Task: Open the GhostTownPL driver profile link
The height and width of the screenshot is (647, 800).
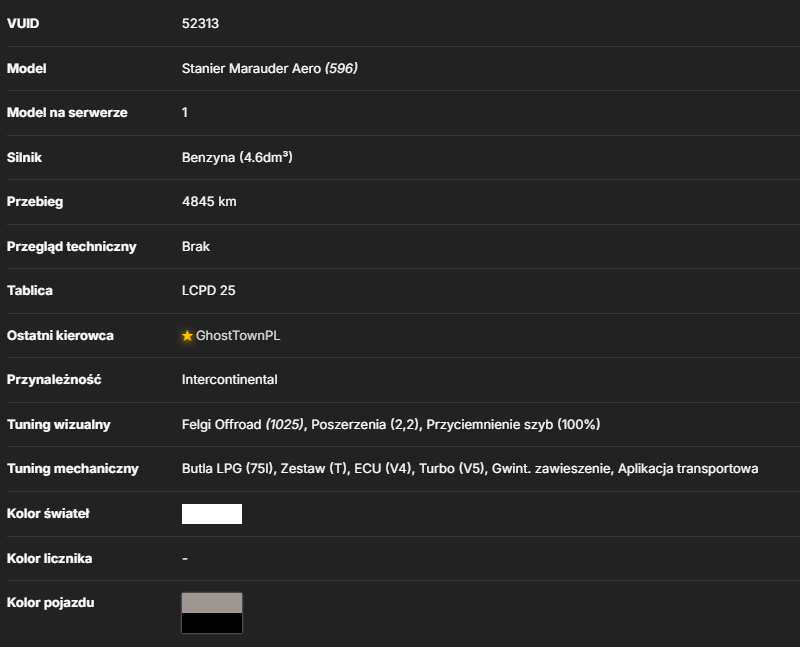Action: [x=238, y=336]
